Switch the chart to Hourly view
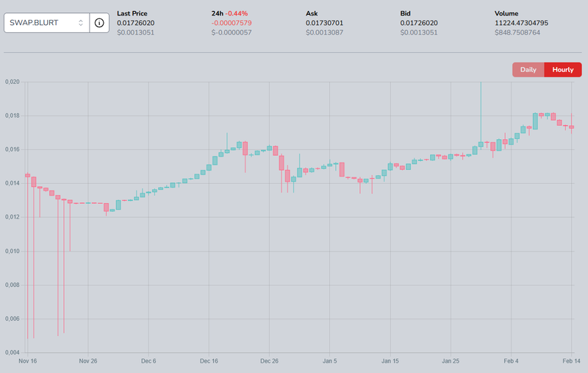588x373 pixels. pyautogui.click(x=562, y=70)
